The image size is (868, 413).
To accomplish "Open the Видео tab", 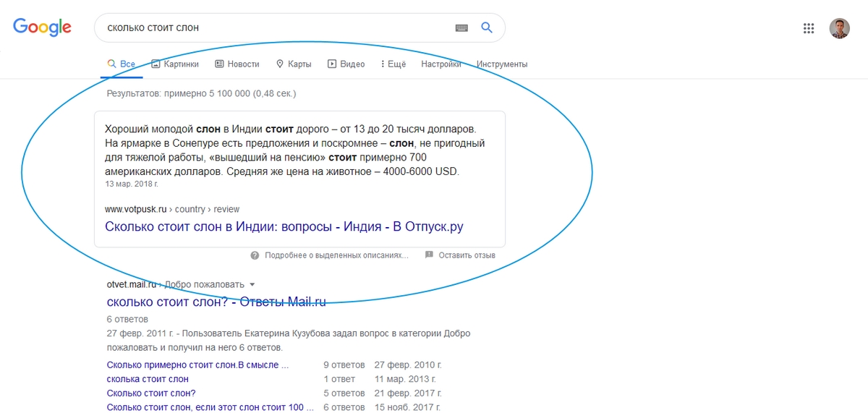I will click(x=346, y=64).
